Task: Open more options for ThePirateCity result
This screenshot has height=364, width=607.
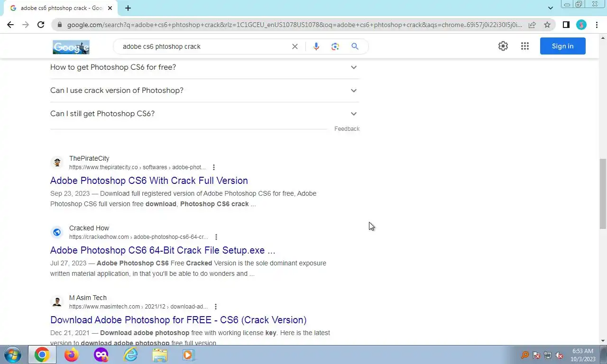Action: click(214, 167)
